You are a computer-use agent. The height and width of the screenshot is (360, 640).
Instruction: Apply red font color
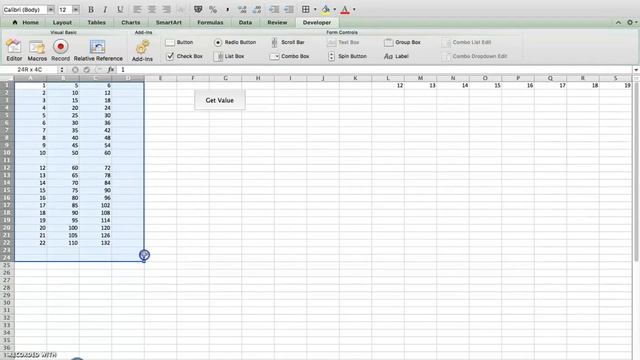coord(345,9)
